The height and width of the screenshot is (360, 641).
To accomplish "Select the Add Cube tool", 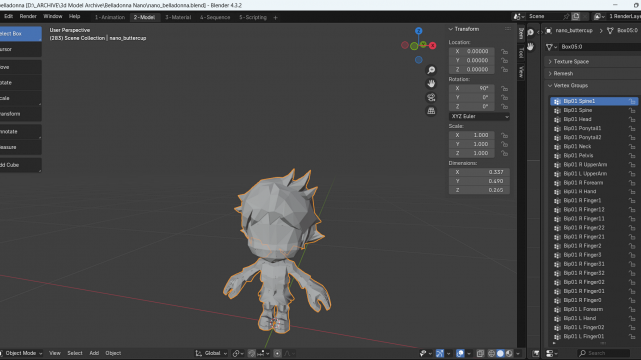I will 20,165.
